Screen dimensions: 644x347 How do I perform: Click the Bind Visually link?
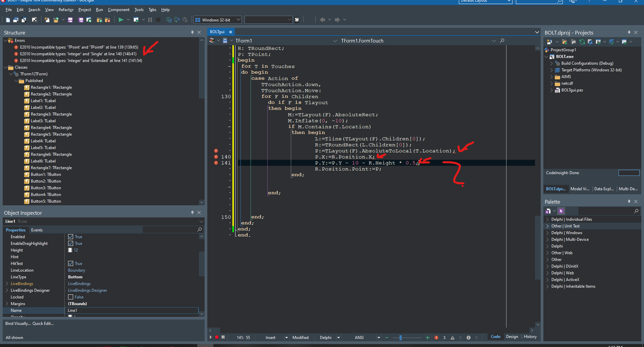(18, 324)
